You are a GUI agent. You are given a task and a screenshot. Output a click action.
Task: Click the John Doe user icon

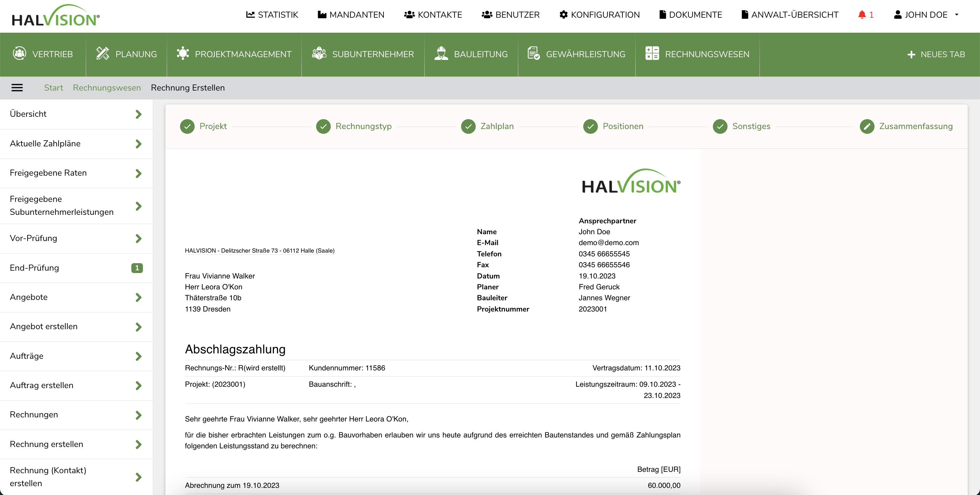[x=898, y=15]
